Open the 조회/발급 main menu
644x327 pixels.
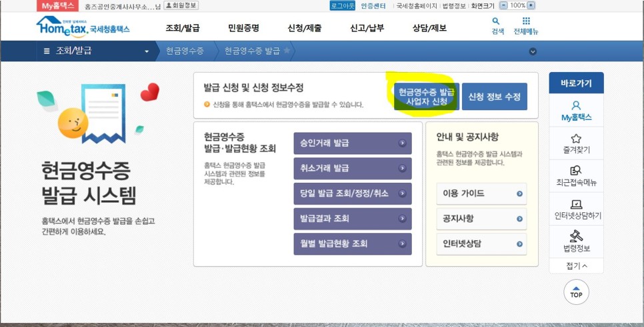click(x=183, y=28)
